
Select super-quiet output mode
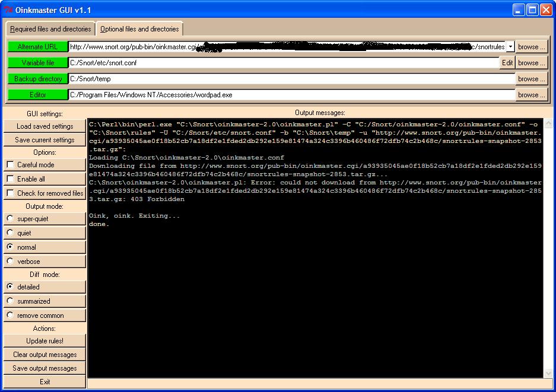click(10, 219)
